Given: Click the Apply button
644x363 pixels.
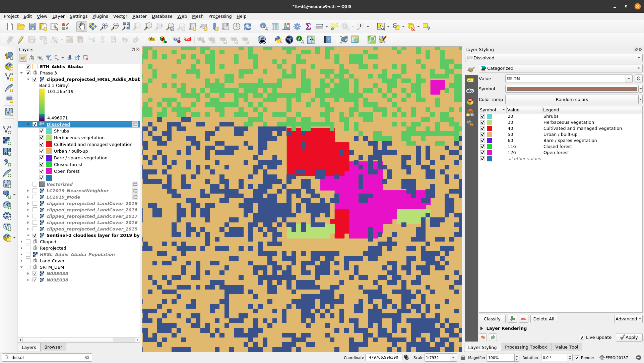Looking at the screenshot, I should pos(629,337).
